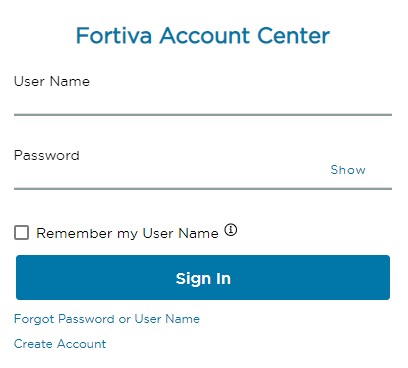
Task: Open the info icon beside Remember my User Name
Action: tap(230, 230)
